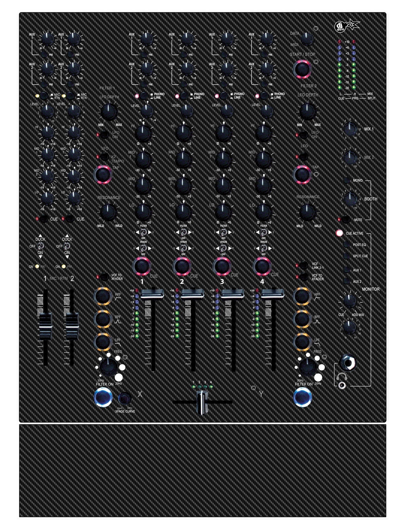Switch channel 3 PHONO/LINE button

224,96
